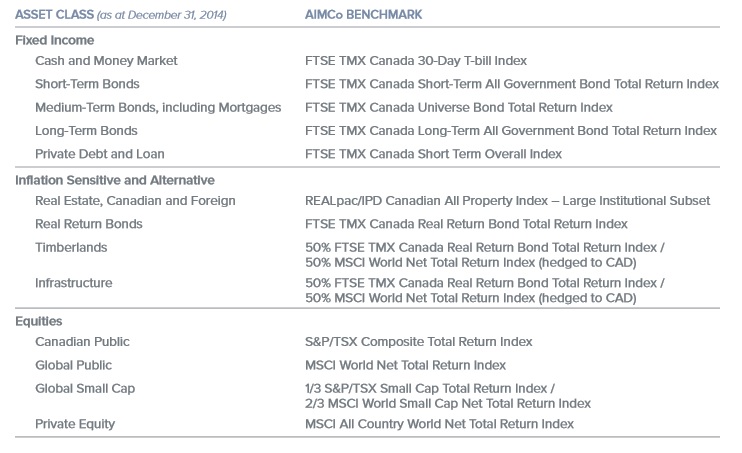
Task: Click MSCI All Country World Net benchmark
Action: 440,424
